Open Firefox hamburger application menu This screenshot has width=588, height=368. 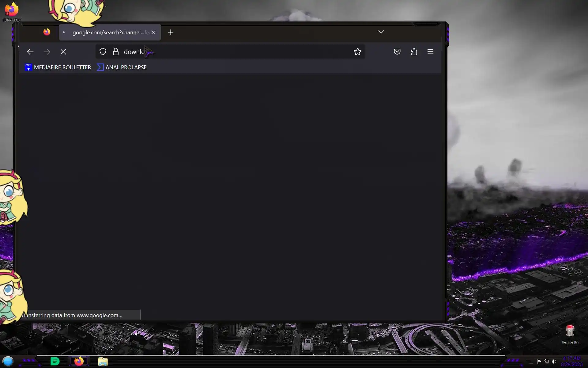(430, 52)
